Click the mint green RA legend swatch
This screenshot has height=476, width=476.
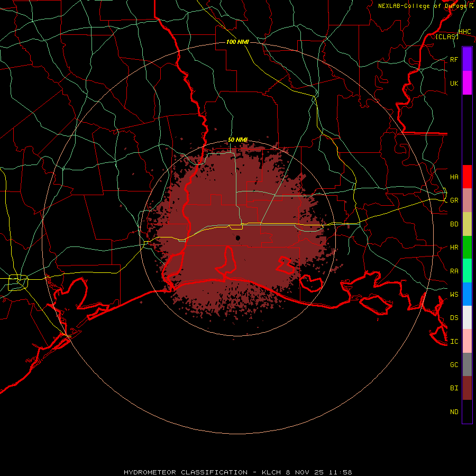(x=467, y=270)
